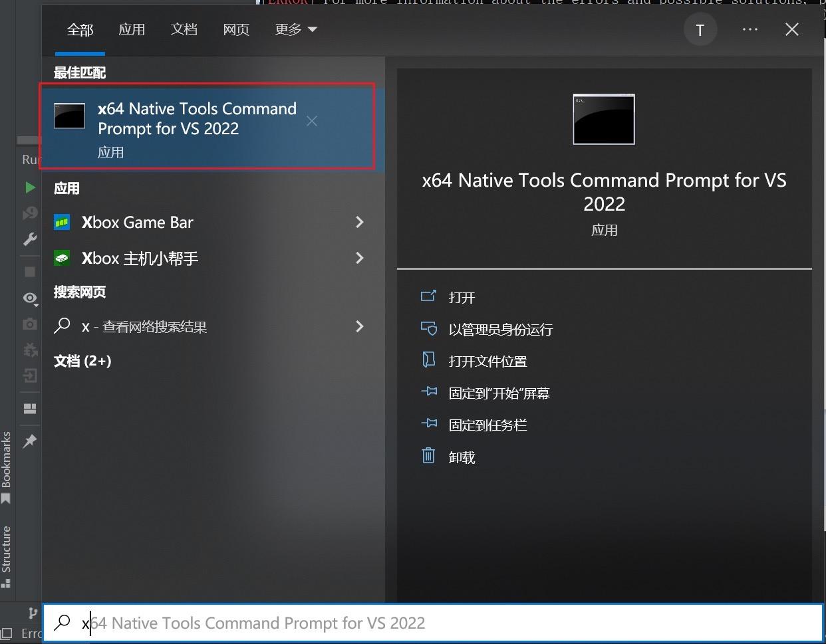Click the T user avatar in the search window
The image size is (826, 644).
700,29
